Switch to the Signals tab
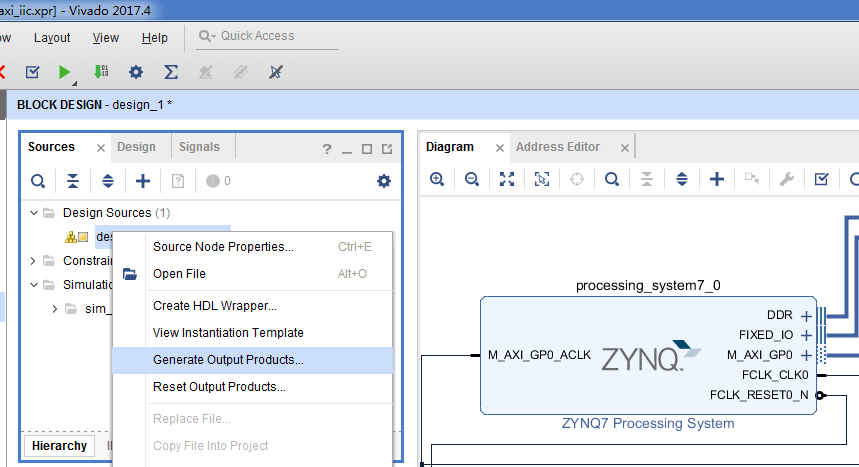Screen dimensions: 859x467 point(199,147)
